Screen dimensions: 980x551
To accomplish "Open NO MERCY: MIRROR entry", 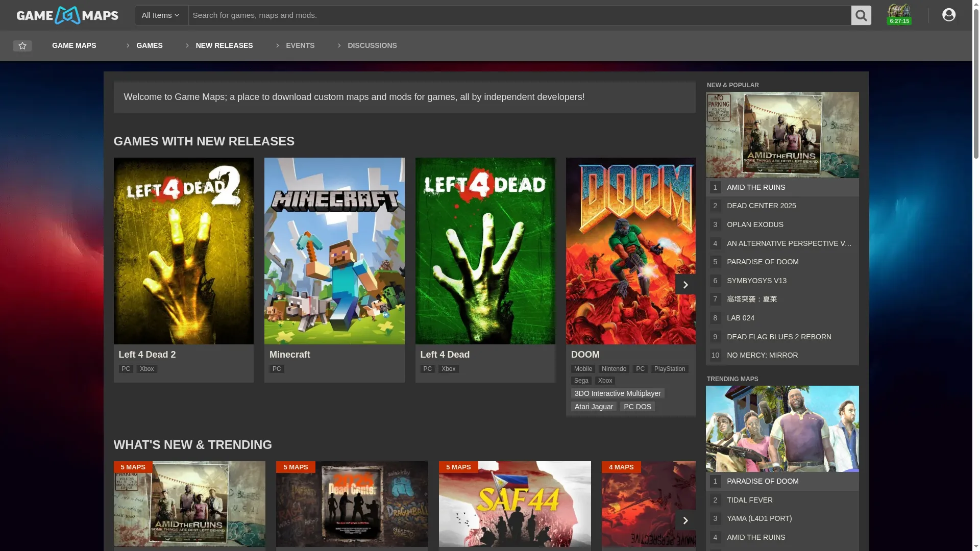I will (x=782, y=355).
